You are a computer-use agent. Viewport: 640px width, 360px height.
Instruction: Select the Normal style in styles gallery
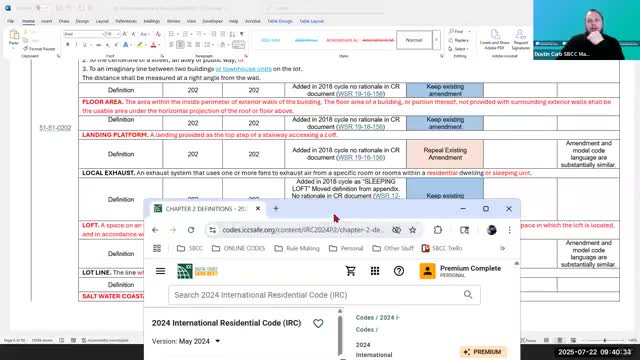[414, 40]
